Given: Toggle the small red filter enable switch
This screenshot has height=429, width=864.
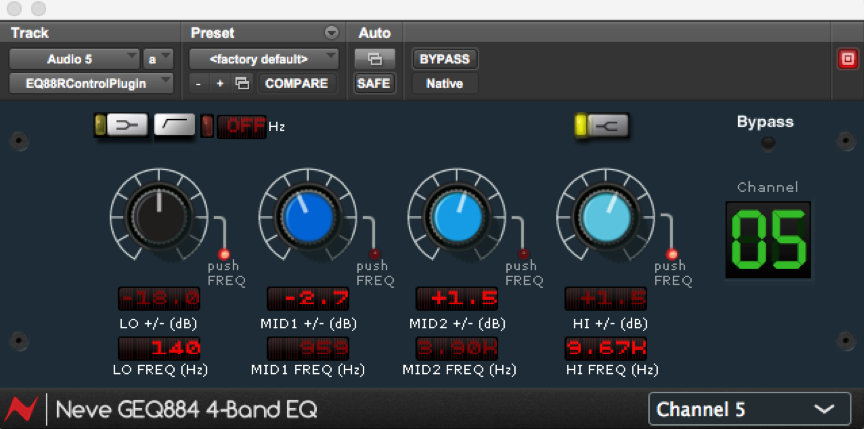Looking at the screenshot, I should point(207,126).
